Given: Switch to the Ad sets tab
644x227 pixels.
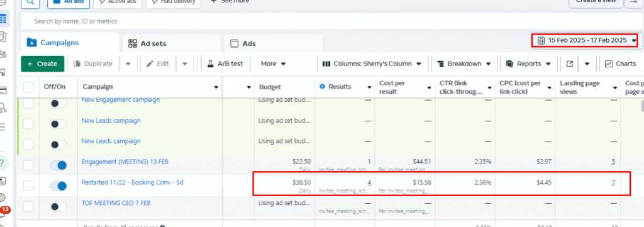Looking at the screenshot, I should click(173, 43).
